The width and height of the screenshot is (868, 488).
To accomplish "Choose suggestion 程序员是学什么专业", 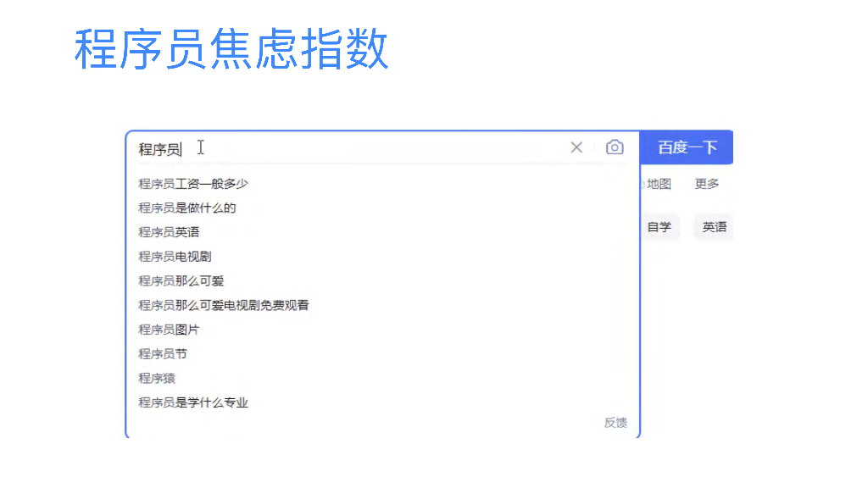I will tap(193, 402).
